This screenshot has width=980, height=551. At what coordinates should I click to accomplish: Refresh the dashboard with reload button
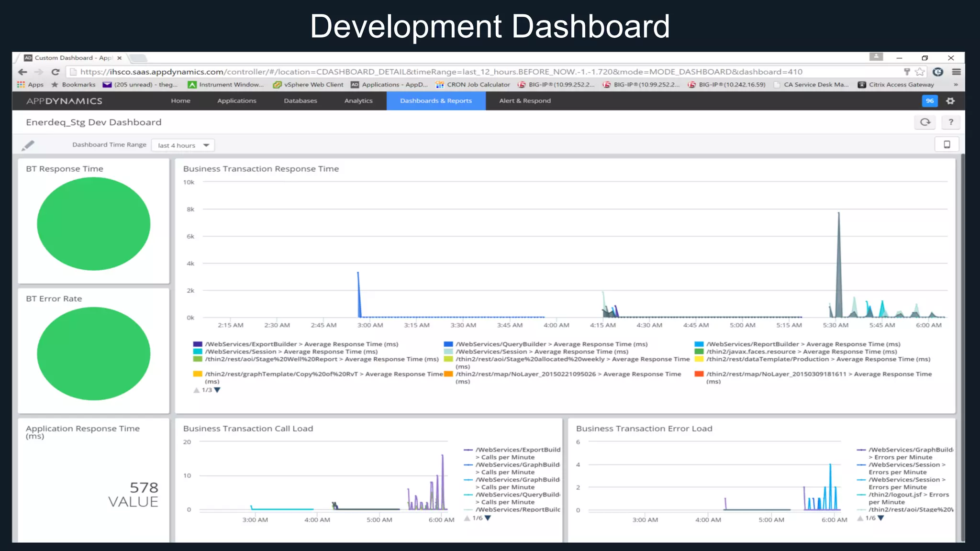pyautogui.click(x=925, y=122)
